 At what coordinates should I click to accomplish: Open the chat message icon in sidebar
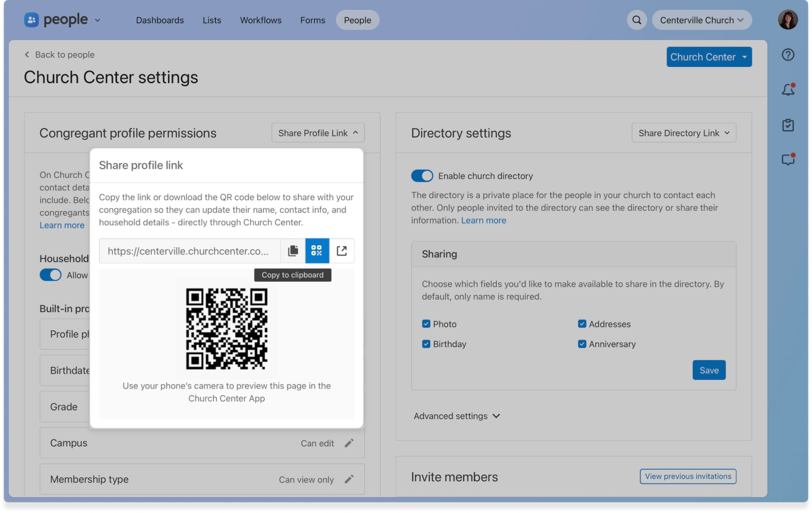tap(788, 160)
